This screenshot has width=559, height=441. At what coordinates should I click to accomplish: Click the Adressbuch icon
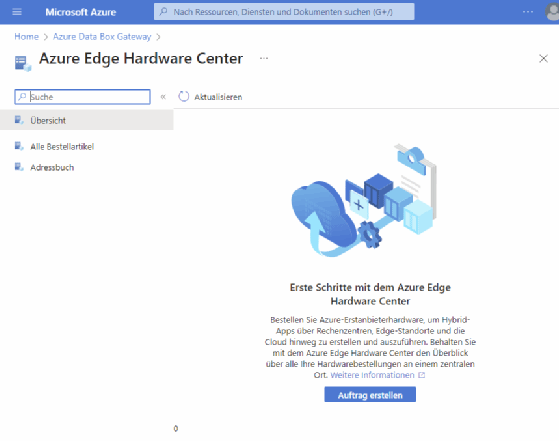19,167
